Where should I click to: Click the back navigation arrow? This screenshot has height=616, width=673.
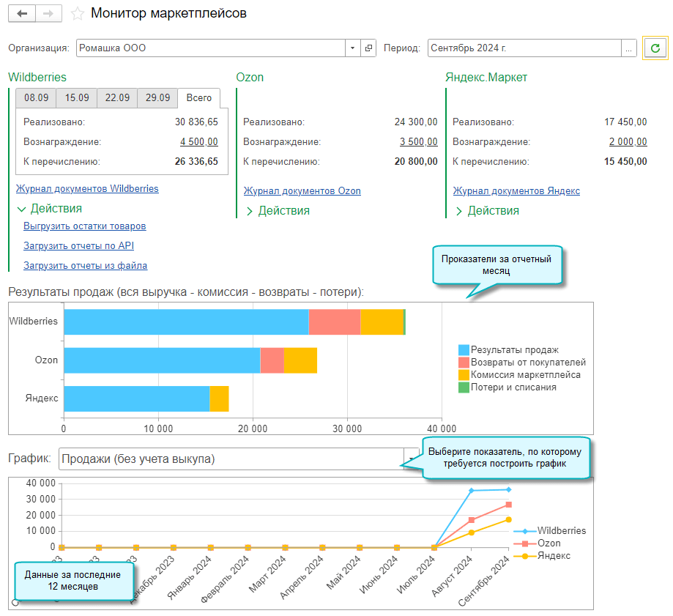coord(21,14)
